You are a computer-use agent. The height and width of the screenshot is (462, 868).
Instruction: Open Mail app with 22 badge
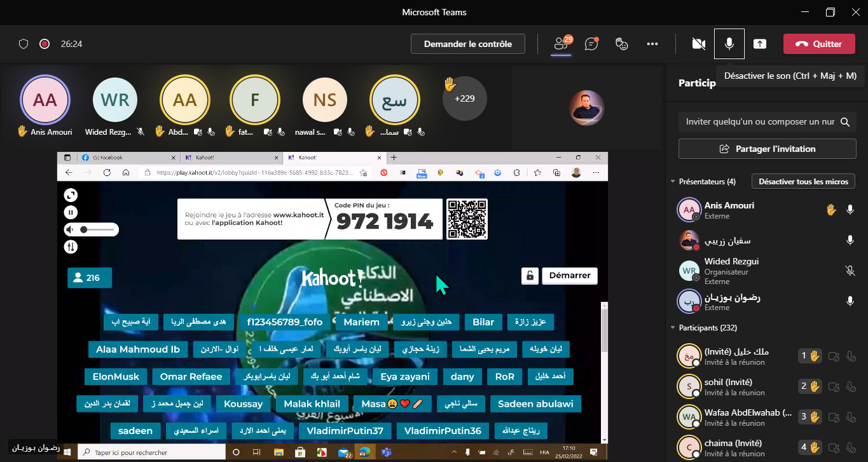[345, 452]
